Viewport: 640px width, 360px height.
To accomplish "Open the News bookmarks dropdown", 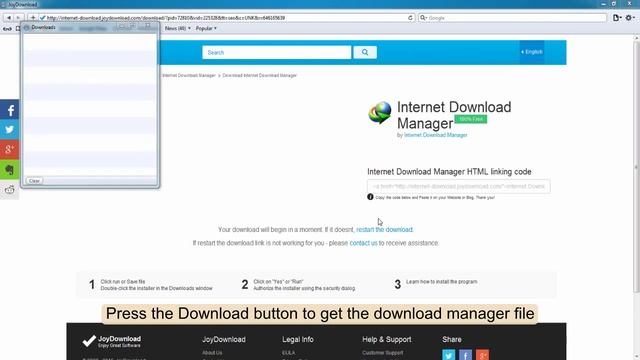I will tap(178, 29).
